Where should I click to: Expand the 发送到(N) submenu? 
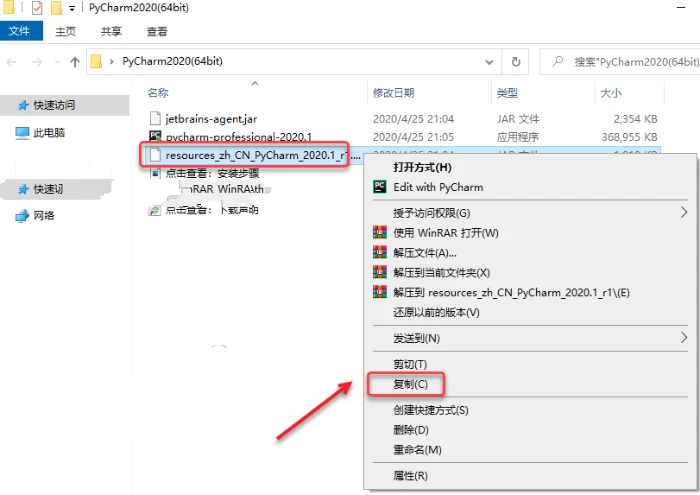pyautogui.click(x=684, y=338)
